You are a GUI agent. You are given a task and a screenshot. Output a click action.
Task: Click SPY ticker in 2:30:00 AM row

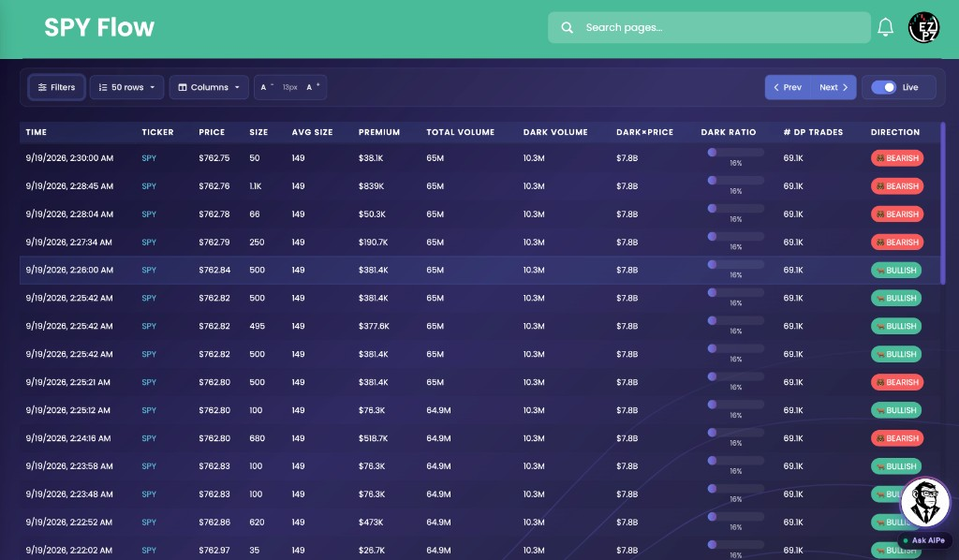pos(149,157)
